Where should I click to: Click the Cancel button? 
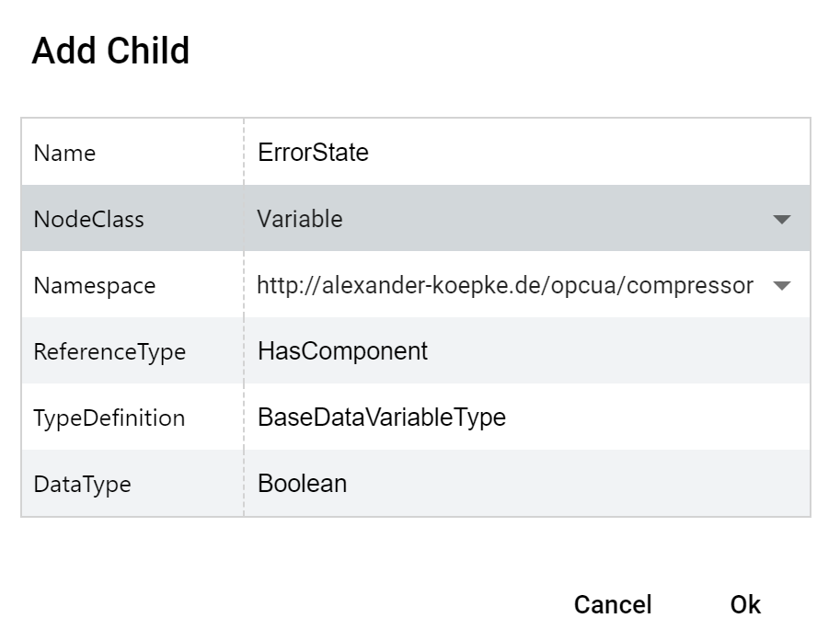(613, 604)
